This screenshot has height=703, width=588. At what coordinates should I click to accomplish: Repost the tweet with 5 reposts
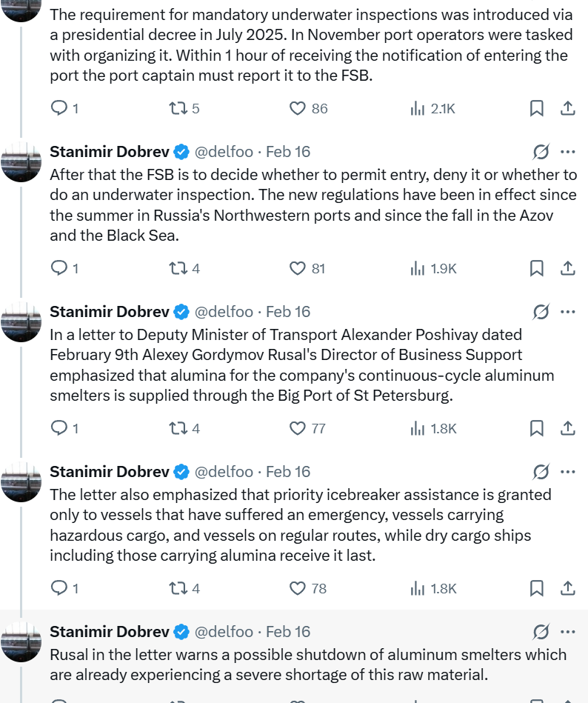(178, 109)
